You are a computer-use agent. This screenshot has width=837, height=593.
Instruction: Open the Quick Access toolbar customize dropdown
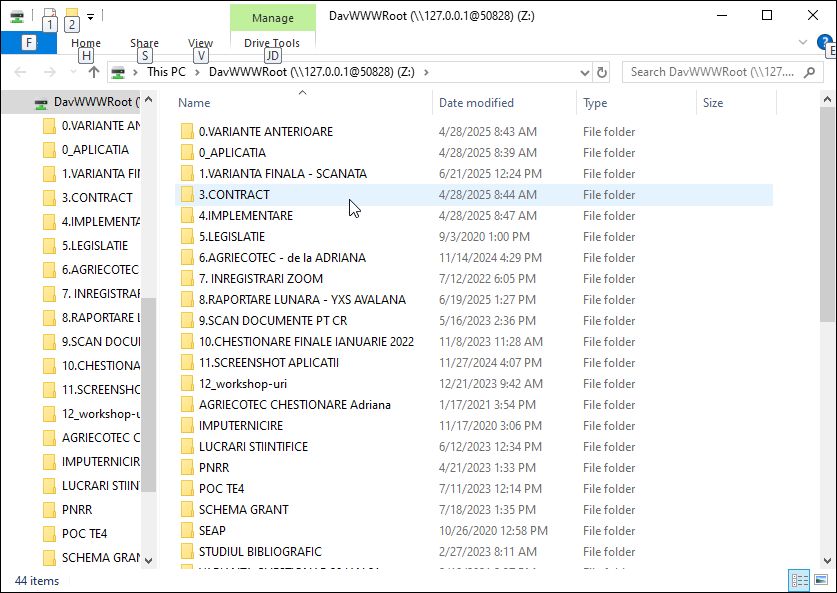(x=89, y=16)
